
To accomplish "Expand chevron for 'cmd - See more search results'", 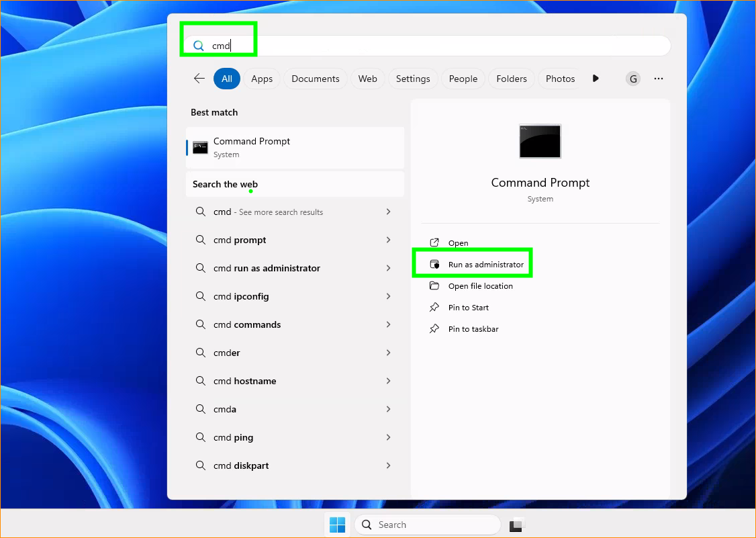I will point(389,212).
